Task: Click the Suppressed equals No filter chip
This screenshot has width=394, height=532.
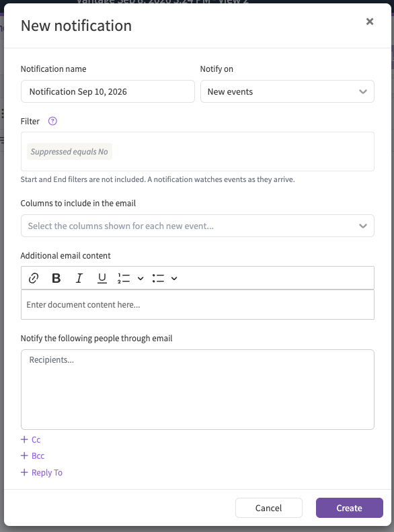Action: [x=69, y=152]
